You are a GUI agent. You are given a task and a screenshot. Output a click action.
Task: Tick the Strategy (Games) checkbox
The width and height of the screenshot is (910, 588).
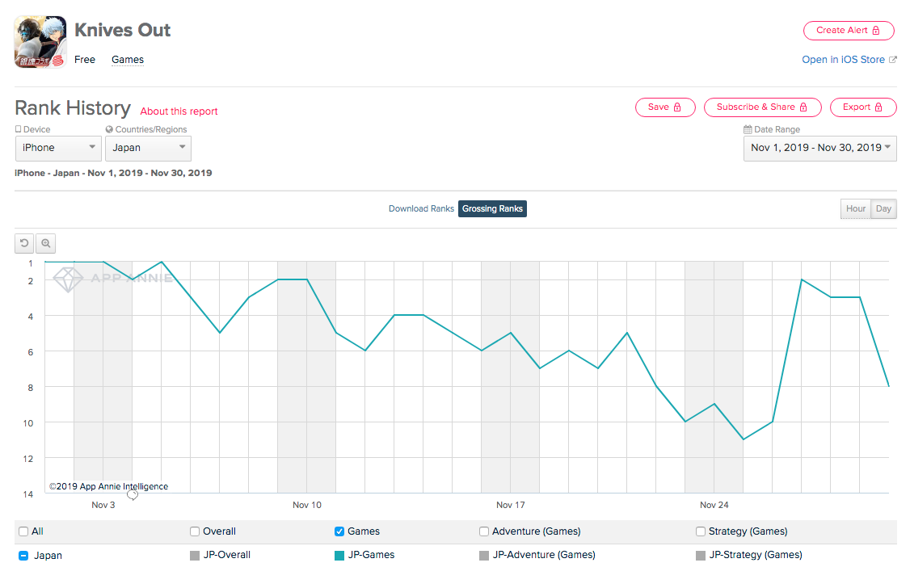(701, 531)
